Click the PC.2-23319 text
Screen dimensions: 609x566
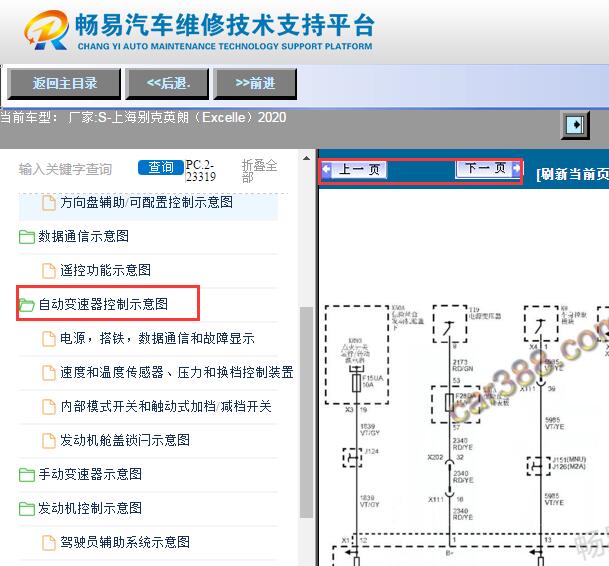[200, 171]
